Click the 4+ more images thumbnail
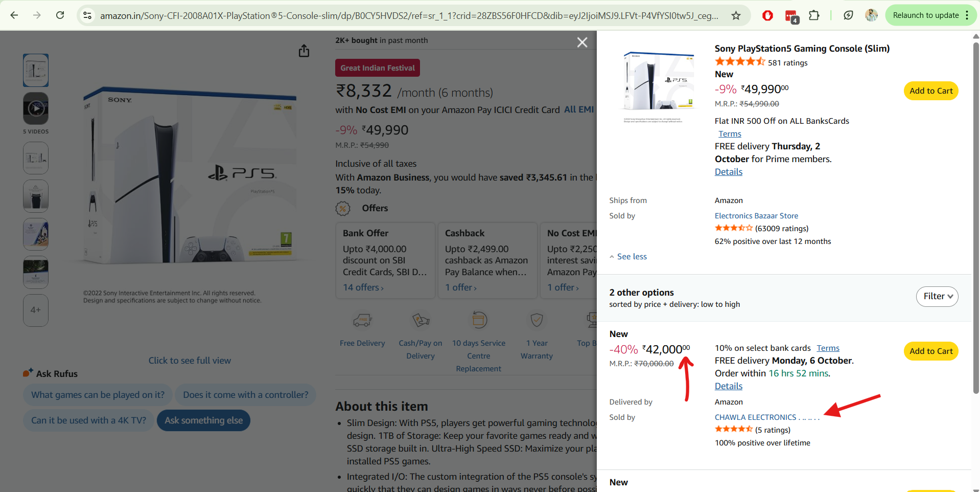Viewport: 980px width, 492px height. pos(36,310)
